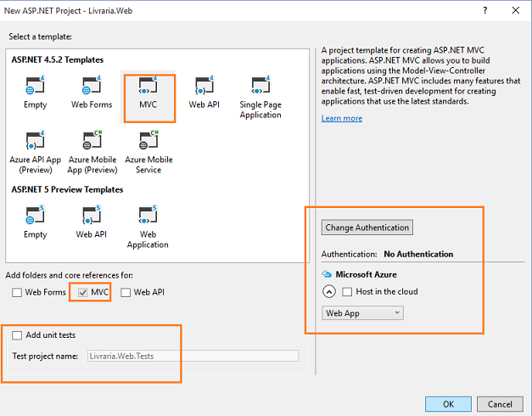
Task: Pick the ASP.NET 4.5.2 Web API template icon
Action: coord(204,85)
